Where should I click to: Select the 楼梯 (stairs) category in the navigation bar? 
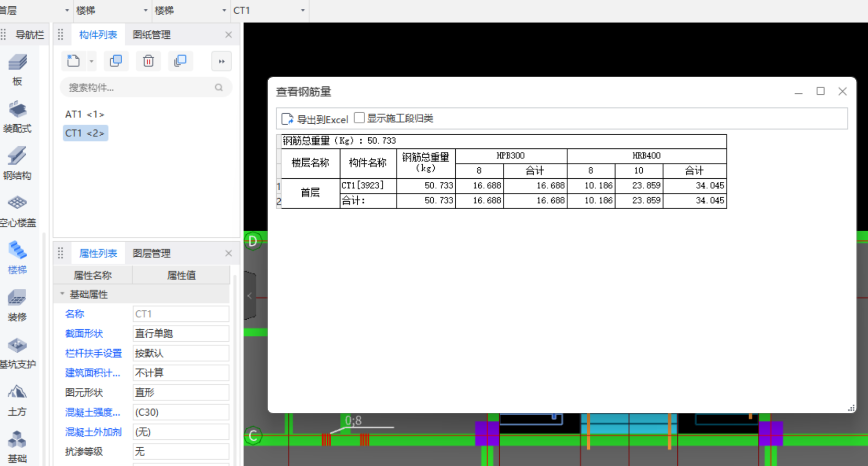17,258
